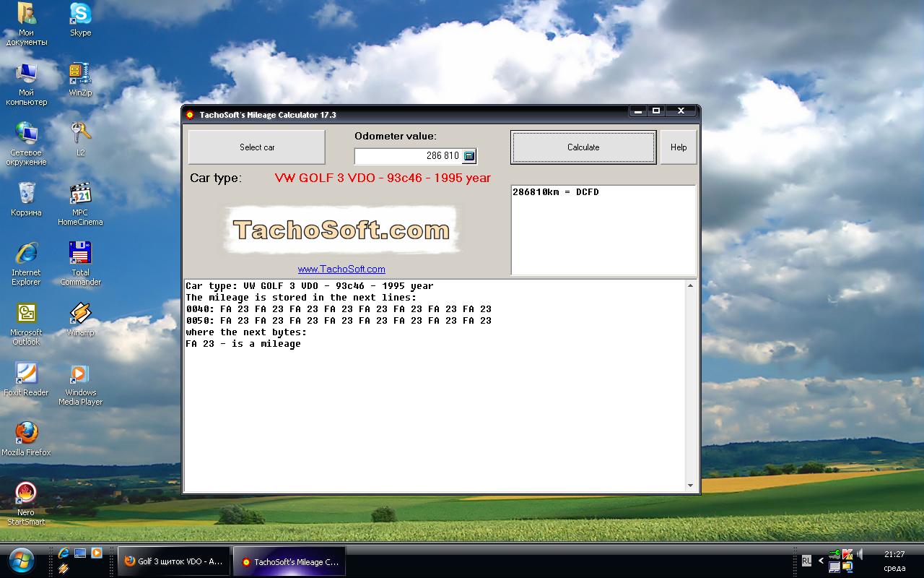The image size is (924, 578).
Task: Click the 0040: hex data line
Action: [x=339, y=309]
